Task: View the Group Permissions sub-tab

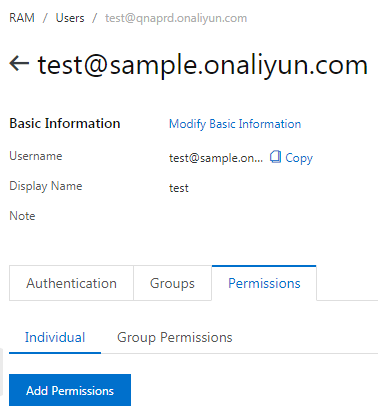Action: (x=175, y=338)
